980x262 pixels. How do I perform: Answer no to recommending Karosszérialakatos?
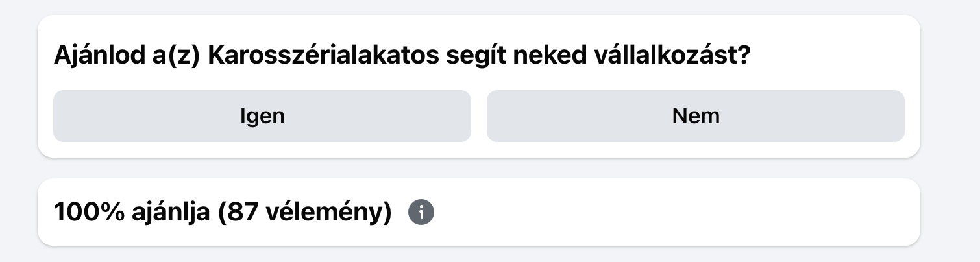696,116
